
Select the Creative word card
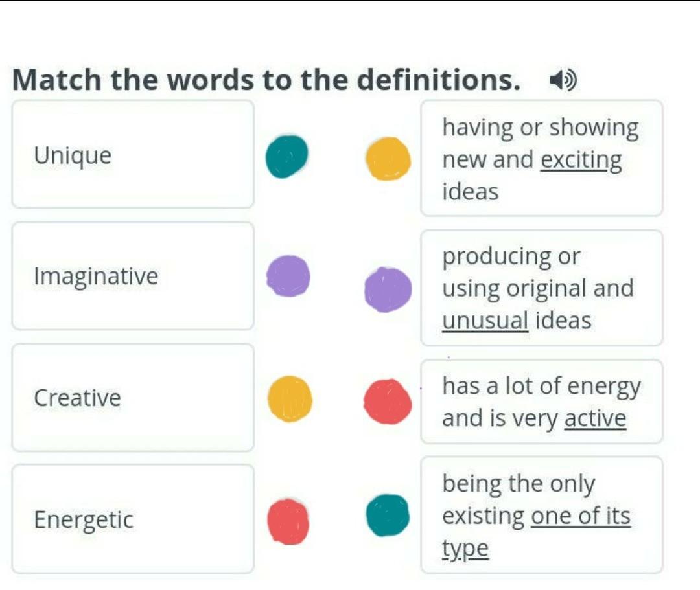pos(133,398)
